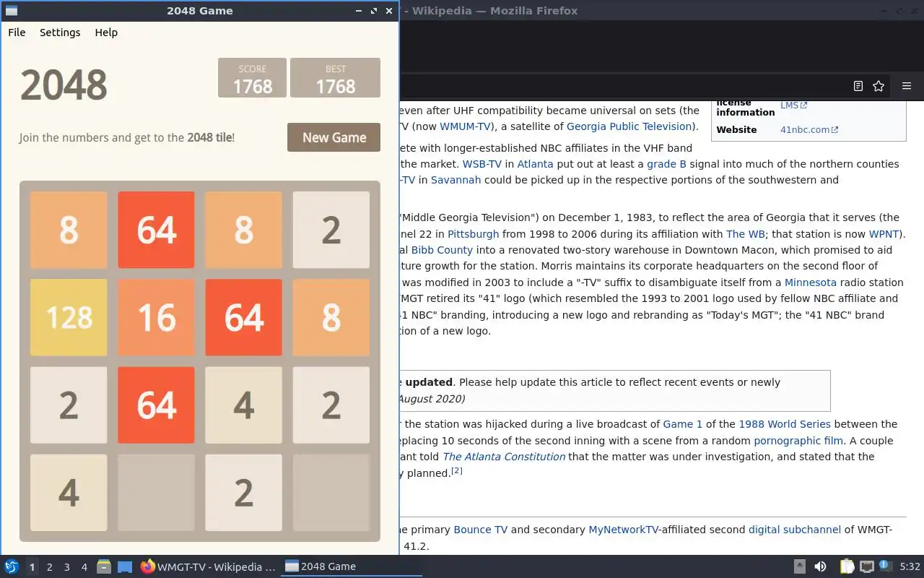Follow the MyNetworkTV link
Image resolution: width=924 pixels, height=578 pixels.
coord(624,530)
